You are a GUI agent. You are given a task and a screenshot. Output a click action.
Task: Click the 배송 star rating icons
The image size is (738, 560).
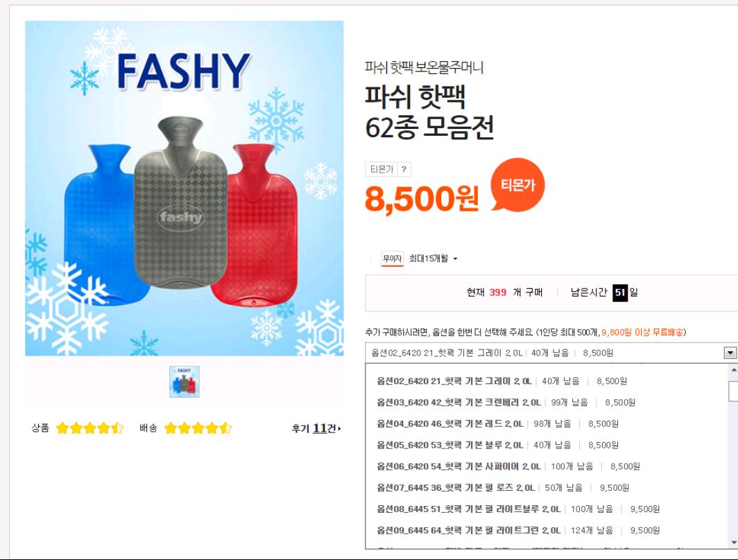click(x=198, y=428)
